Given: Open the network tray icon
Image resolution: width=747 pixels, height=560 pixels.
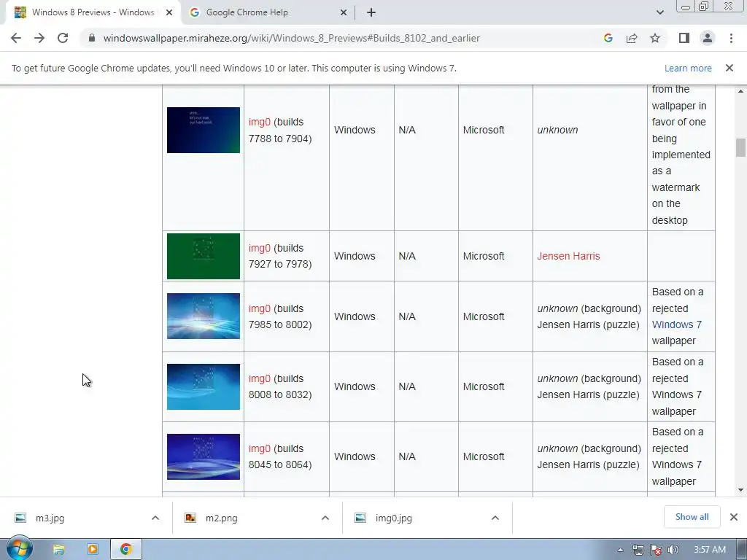Looking at the screenshot, I should 638,550.
